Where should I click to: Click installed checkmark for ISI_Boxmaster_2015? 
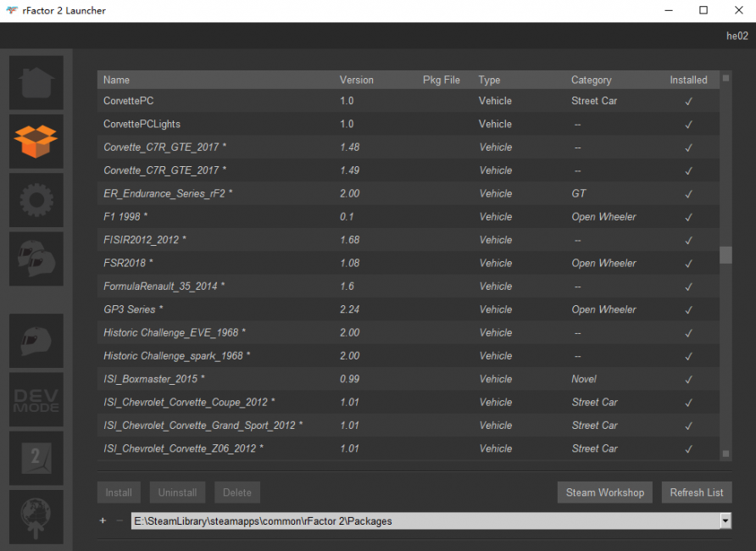(688, 380)
